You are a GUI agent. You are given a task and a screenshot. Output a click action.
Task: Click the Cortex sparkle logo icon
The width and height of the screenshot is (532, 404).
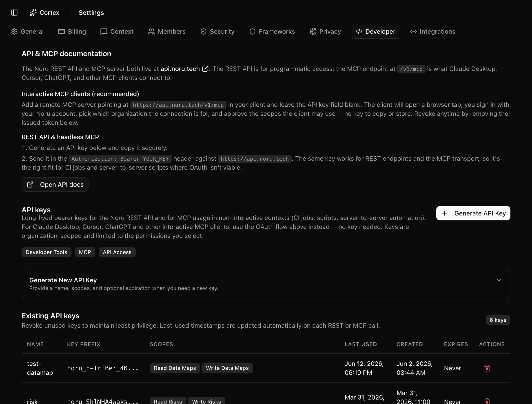[x=33, y=13]
